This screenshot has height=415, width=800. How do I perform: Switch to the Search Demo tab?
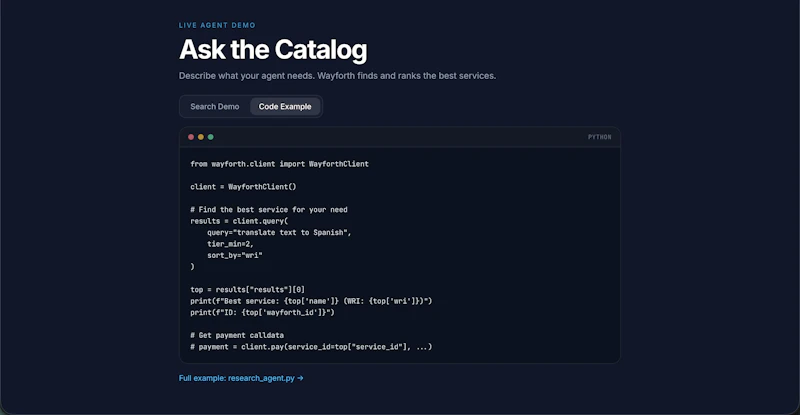(x=214, y=107)
